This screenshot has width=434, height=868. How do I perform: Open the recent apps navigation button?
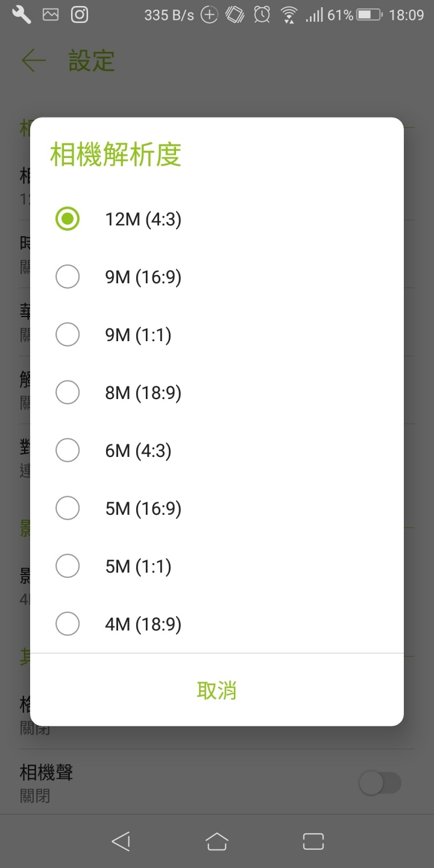(313, 841)
